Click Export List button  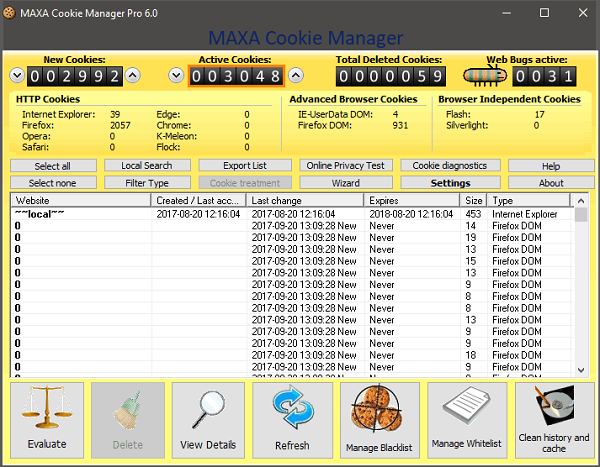245,165
